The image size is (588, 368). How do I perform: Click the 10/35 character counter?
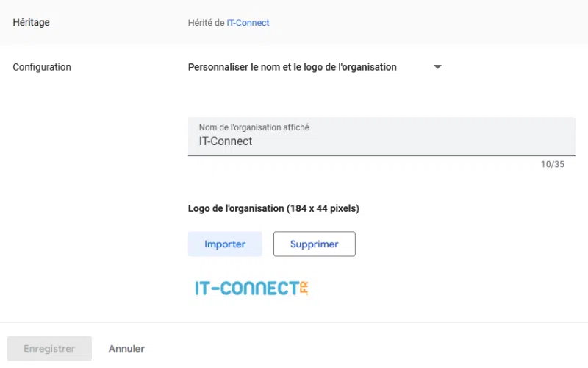coord(553,164)
